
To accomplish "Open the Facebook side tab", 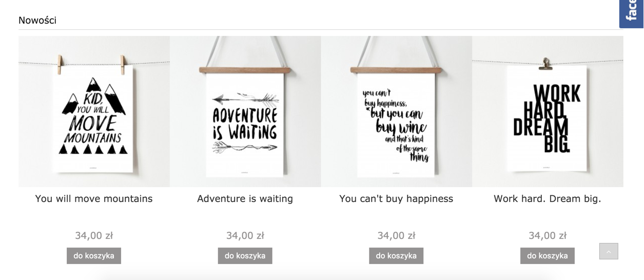I will [x=632, y=14].
